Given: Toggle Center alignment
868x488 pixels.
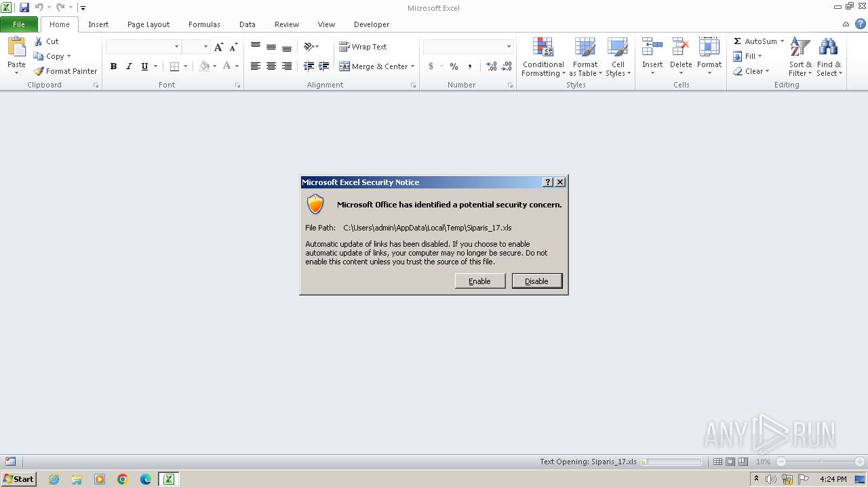Looking at the screenshot, I should [271, 66].
